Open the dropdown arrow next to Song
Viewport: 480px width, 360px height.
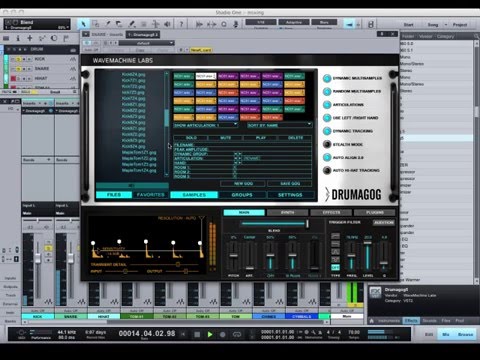(446, 25)
